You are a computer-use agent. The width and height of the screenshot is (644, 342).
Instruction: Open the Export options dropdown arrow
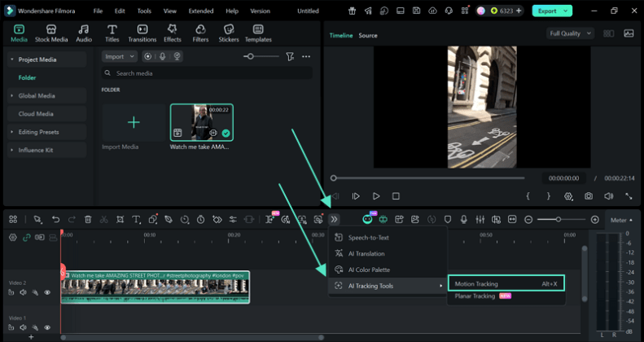pyautogui.click(x=567, y=11)
